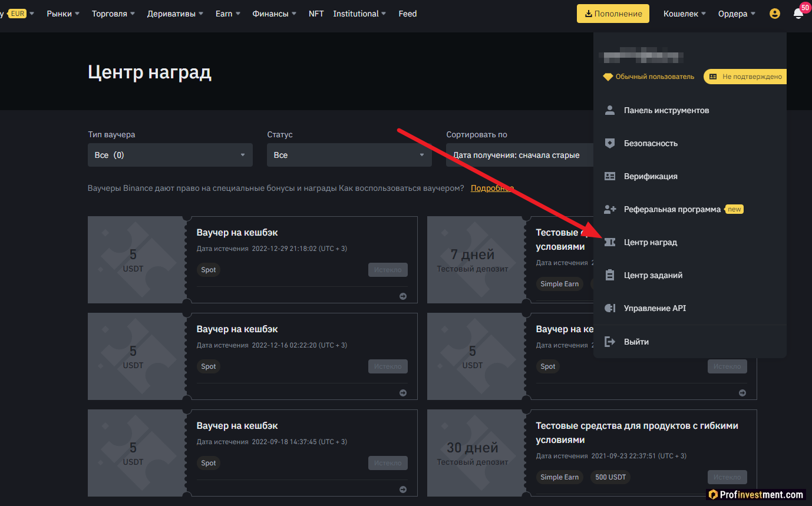This screenshot has width=812, height=506.
Task: Click the person icon beside Панель инструментов
Action: [610, 110]
